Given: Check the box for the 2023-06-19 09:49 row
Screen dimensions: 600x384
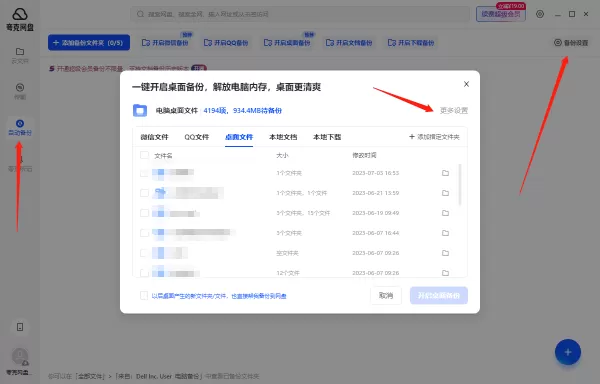Looking at the screenshot, I should 144,213.
